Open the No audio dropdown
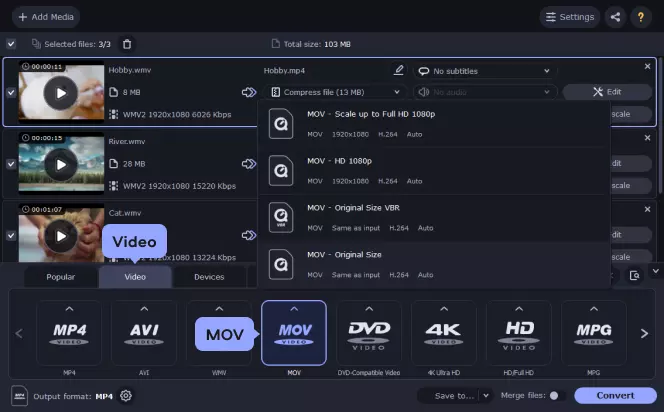Viewport: 664px width, 412px height. tap(484, 92)
